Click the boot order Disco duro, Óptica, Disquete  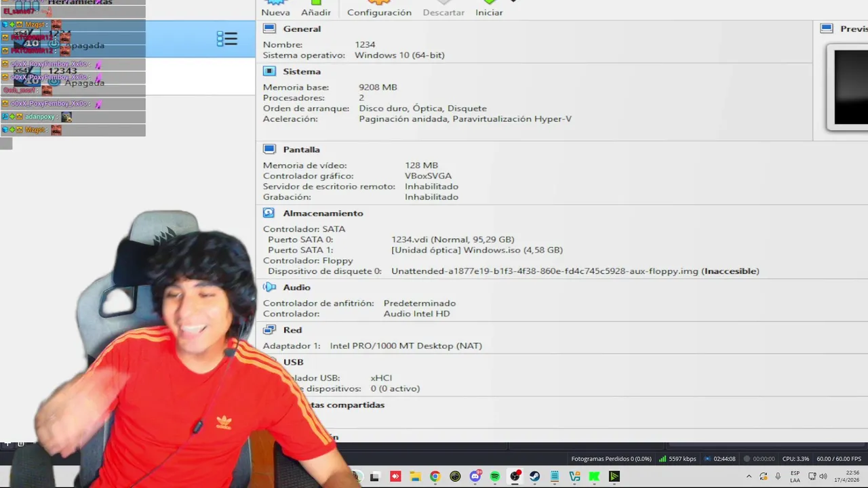(x=422, y=108)
